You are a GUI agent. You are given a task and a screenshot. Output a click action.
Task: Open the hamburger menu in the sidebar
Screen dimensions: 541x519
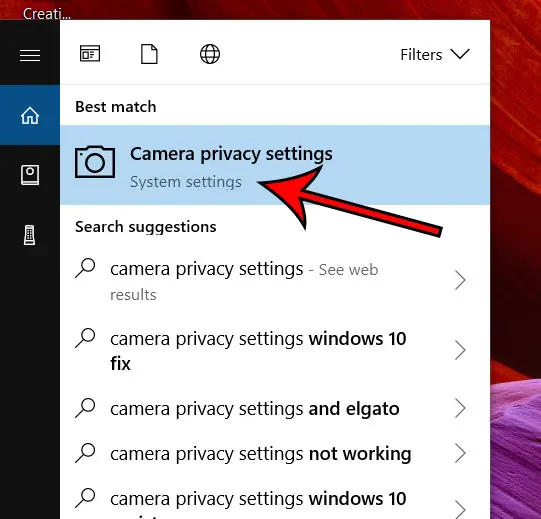point(30,55)
